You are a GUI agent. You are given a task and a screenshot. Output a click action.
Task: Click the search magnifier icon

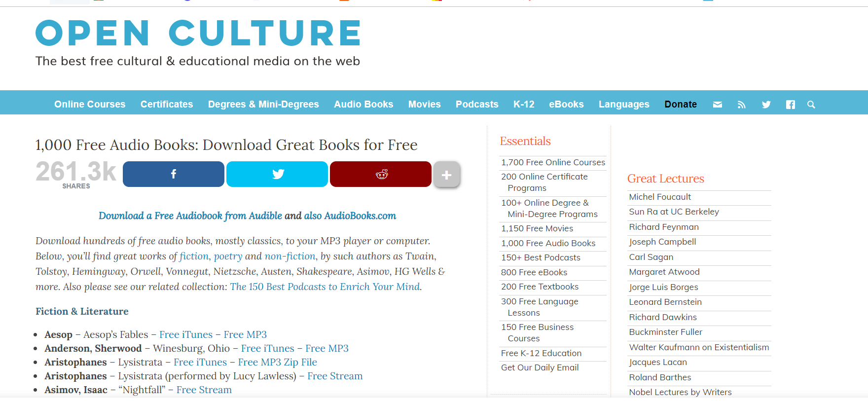point(811,105)
